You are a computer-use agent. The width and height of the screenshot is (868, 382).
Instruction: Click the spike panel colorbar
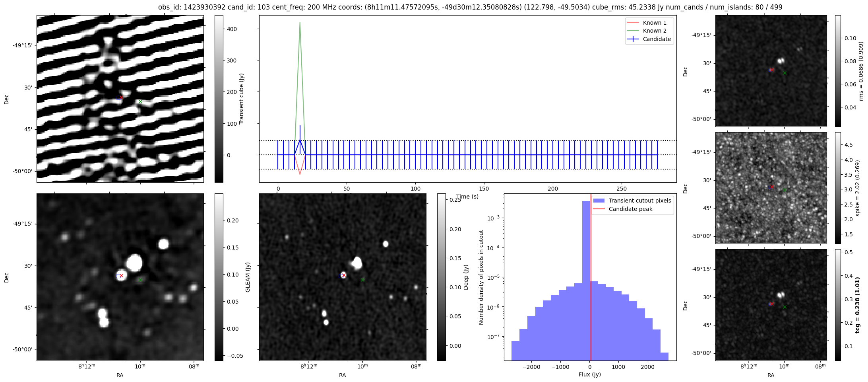838,188
